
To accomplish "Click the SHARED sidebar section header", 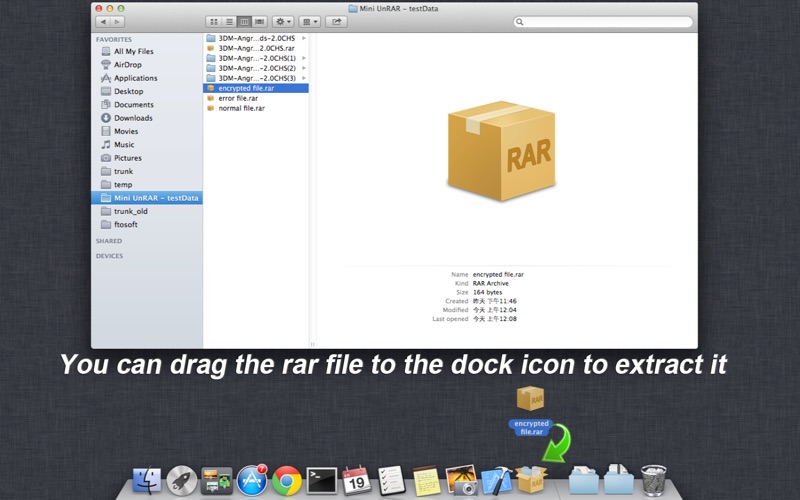I will [109, 241].
